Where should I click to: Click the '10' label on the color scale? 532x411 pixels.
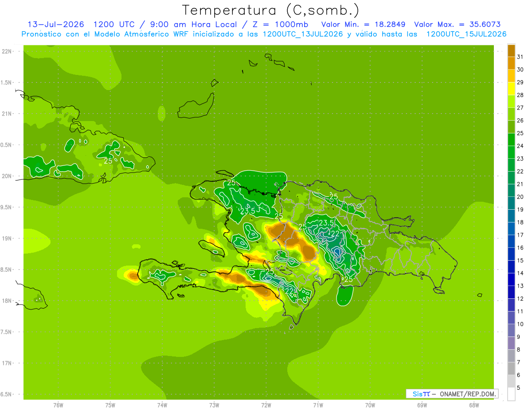tap(520, 324)
